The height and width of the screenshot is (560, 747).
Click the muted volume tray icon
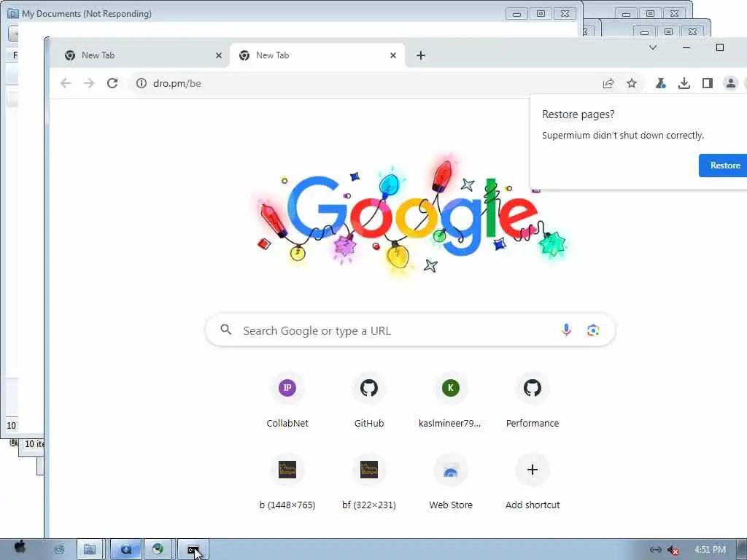673,550
